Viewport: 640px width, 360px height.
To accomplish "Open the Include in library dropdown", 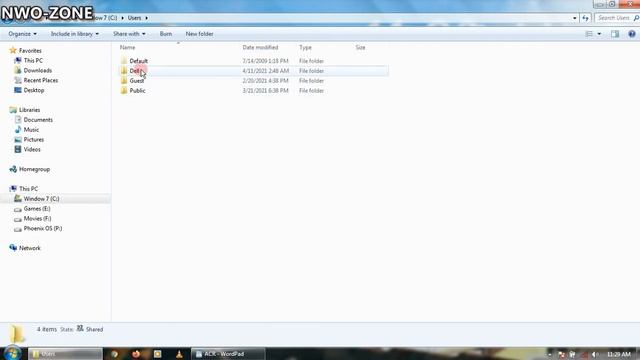I will click(75, 34).
